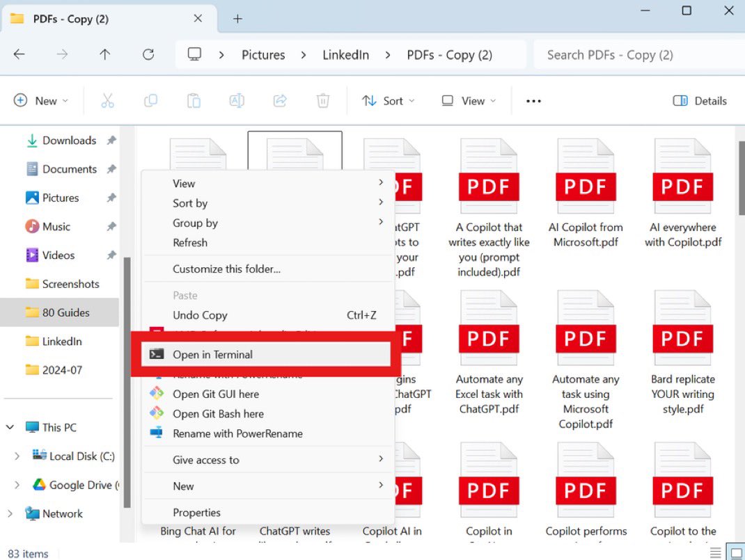Click chevron after LinkedIn in address bar

click(388, 55)
